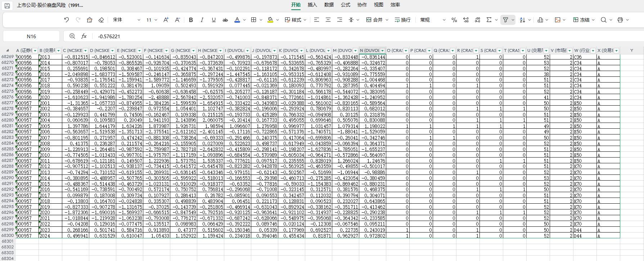Toggle underline formatting

213,20
